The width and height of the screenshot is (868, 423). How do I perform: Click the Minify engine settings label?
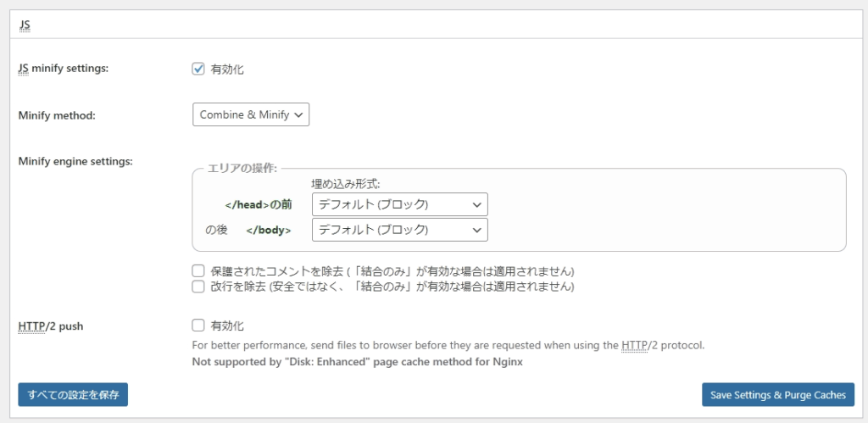coord(75,162)
